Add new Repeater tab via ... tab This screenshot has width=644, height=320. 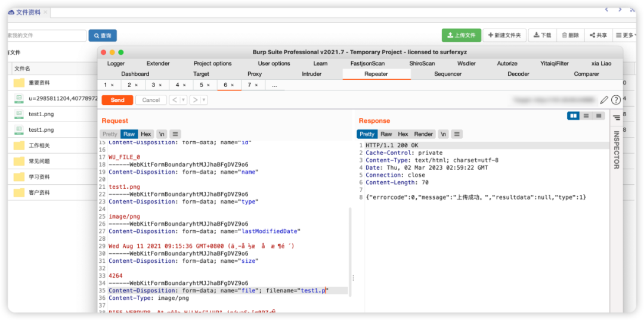point(274,85)
